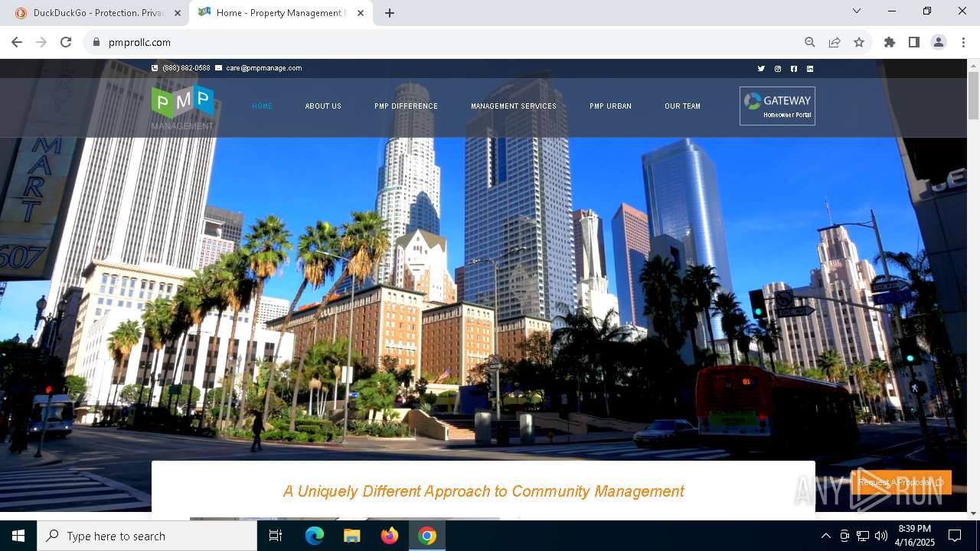Bookmark this page with the star icon
The height and width of the screenshot is (551, 980).
859,42
